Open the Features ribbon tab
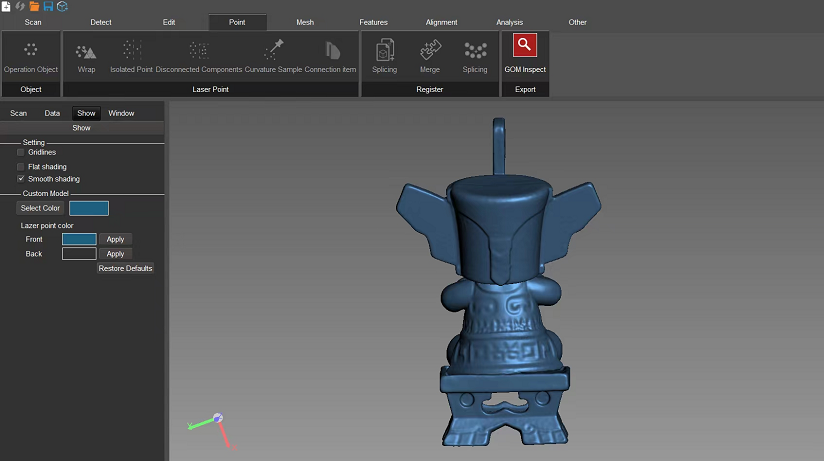This screenshot has height=461, width=824. (x=374, y=22)
